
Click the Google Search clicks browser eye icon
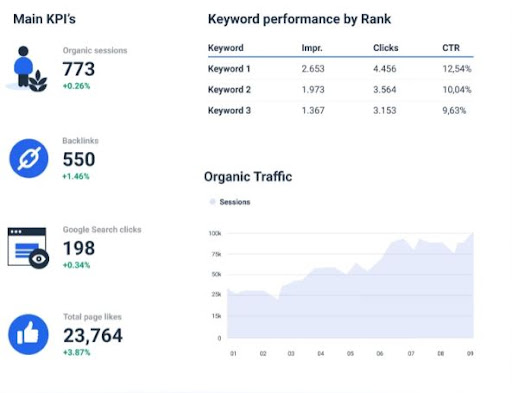[28, 248]
